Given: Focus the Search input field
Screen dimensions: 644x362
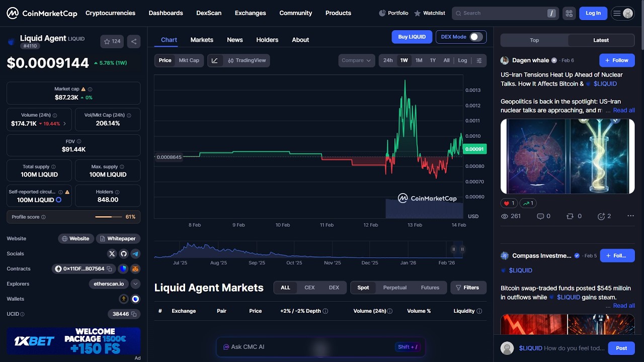Looking at the screenshot, I should click(x=505, y=13).
